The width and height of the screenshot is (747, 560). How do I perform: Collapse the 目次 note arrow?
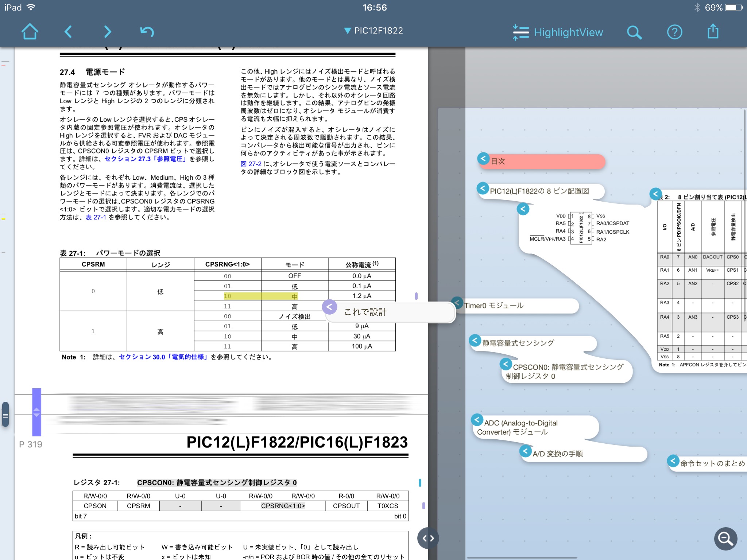[x=483, y=159]
